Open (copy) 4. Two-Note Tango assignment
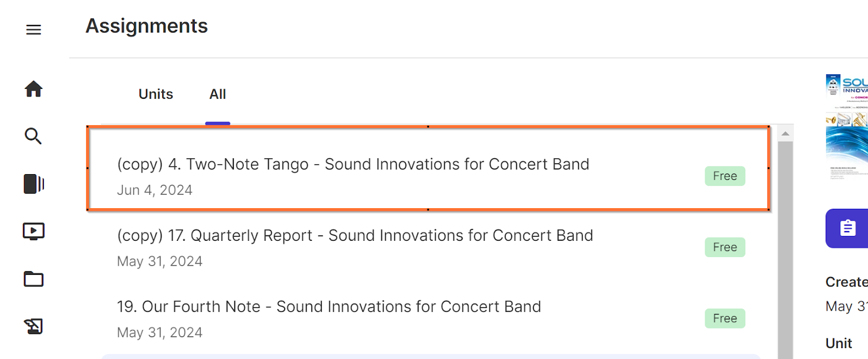The image size is (868, 359). tap(353, 164)
